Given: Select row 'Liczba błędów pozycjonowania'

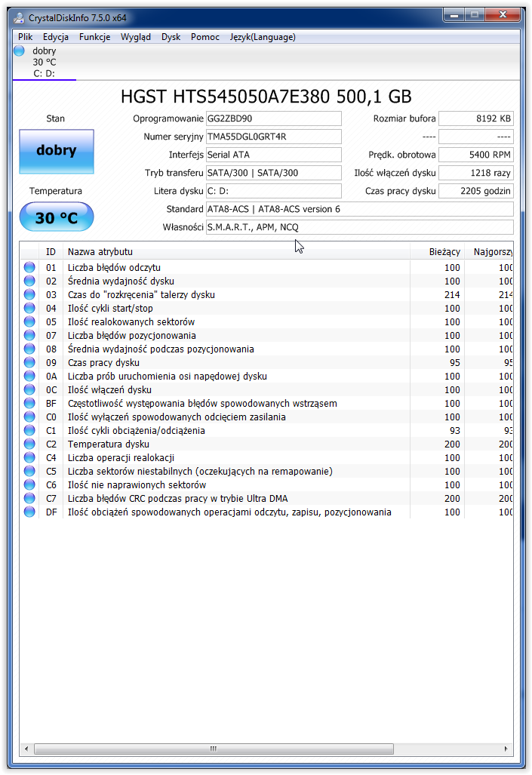Looking at the screenshot, I should tap(266, 335).
